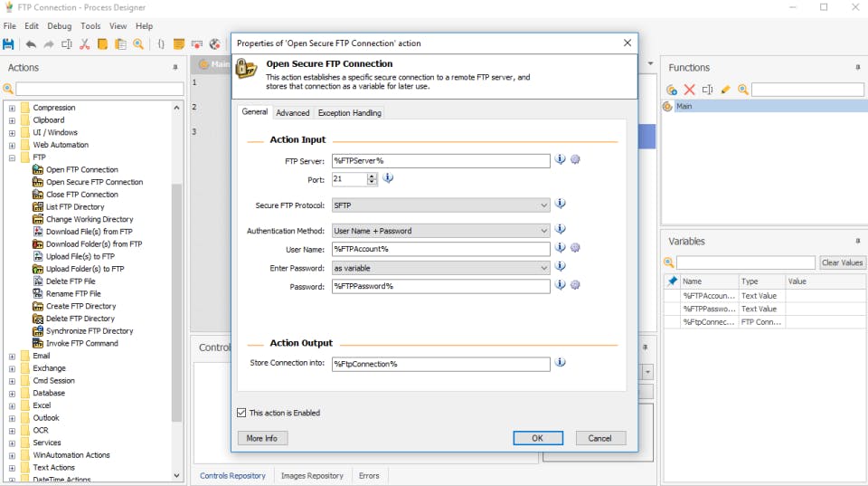Click the yellow note comment toolbar icon
Viewport: 868px width, 486px height.
pyautogui.click(x=179, y=44)
